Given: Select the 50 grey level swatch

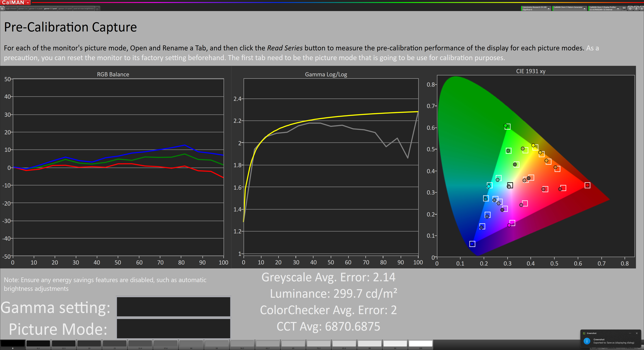Looking at the screenshot, I should 217,343.
